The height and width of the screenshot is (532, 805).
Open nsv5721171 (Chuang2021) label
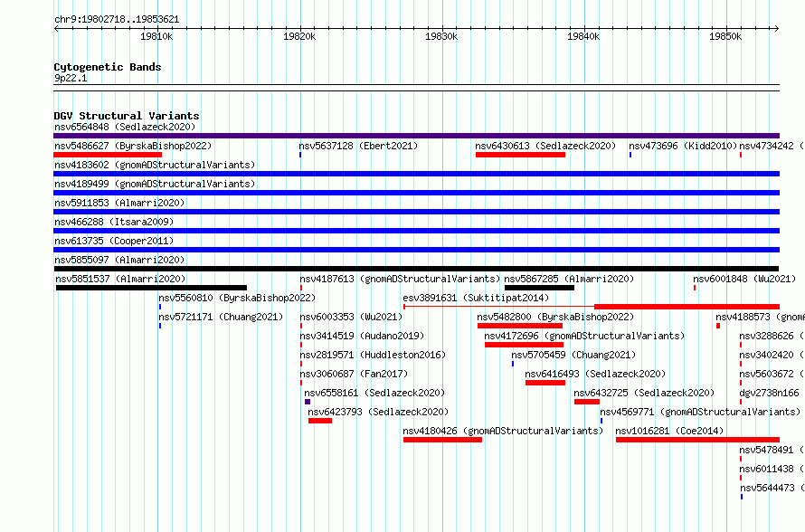coord(221,317)
